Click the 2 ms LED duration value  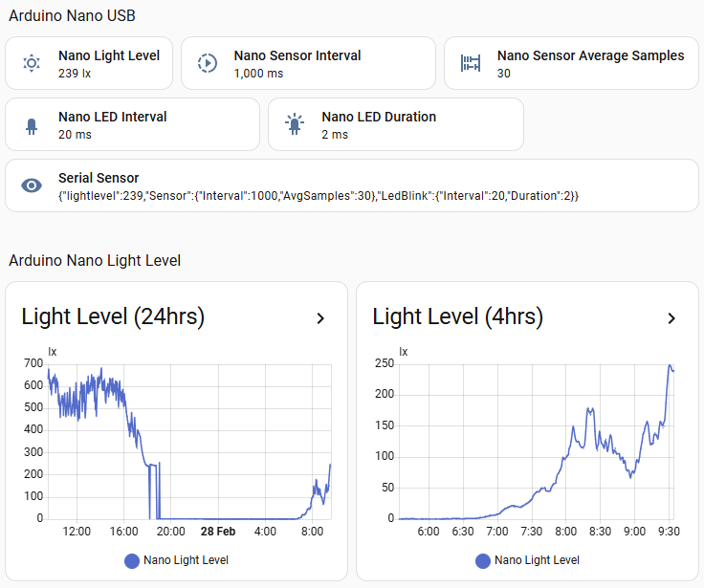coord(335,134)
